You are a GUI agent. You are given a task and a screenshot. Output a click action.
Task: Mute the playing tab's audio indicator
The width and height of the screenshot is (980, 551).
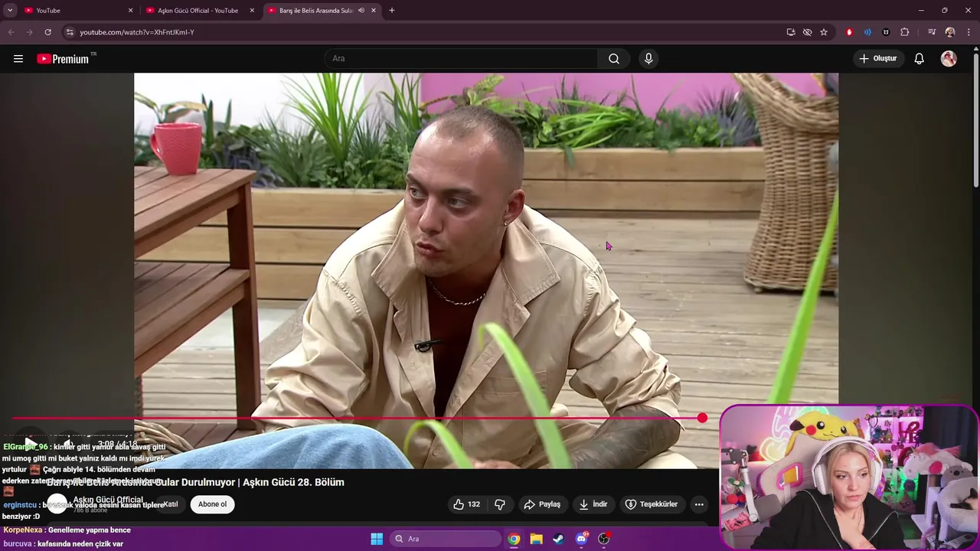[361, 11]
